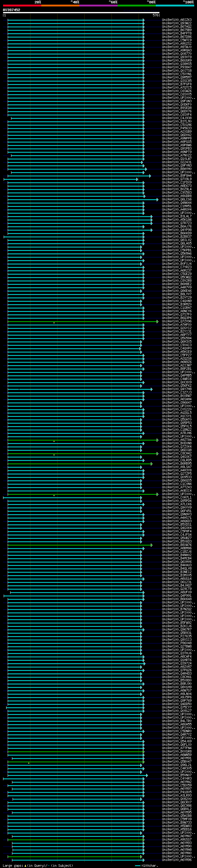Click the UniRef100_A0BIC4 label
Screen dimensions: 197x868
click(176, 491)
